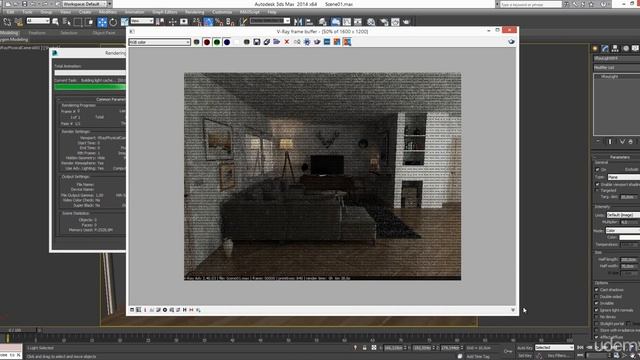Switch VFB to red channel
The image size is (640, 360).
[207, 42]
